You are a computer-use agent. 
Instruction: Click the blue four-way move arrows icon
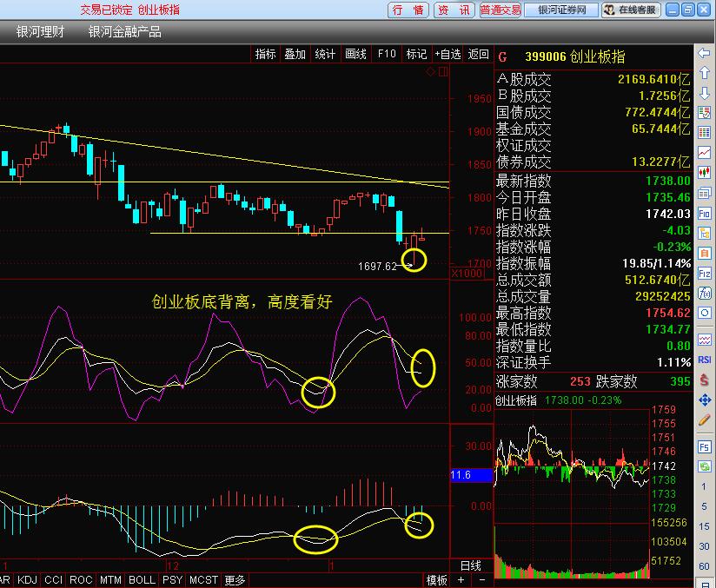click(704, 400)
